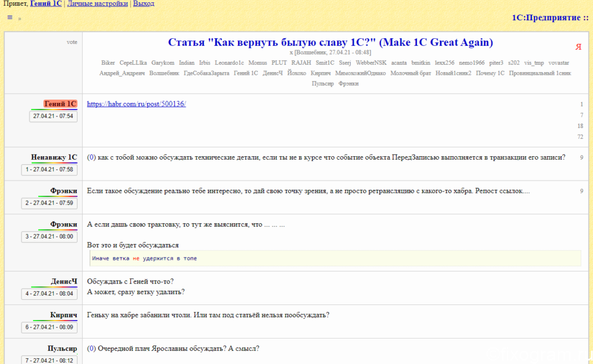
Task: Open the hamburger menu icon
Action: (10, 17)
